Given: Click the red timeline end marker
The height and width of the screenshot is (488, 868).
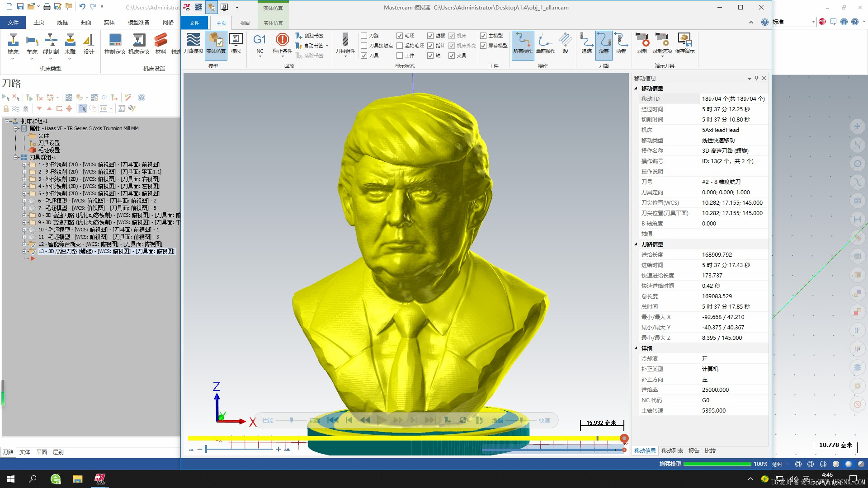Looking at the screenshot, I should pyautogui.click(x=624, y=438).
